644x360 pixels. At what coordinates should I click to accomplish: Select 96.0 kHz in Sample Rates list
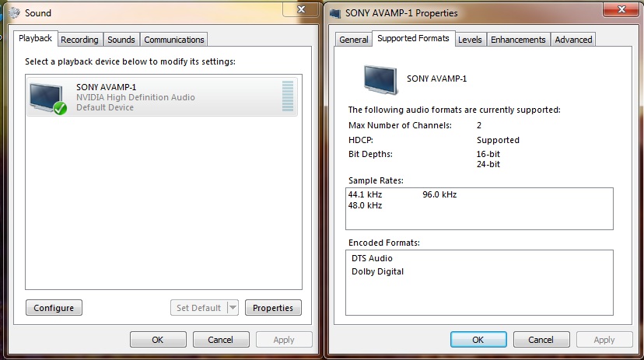(x=439, y=194)
